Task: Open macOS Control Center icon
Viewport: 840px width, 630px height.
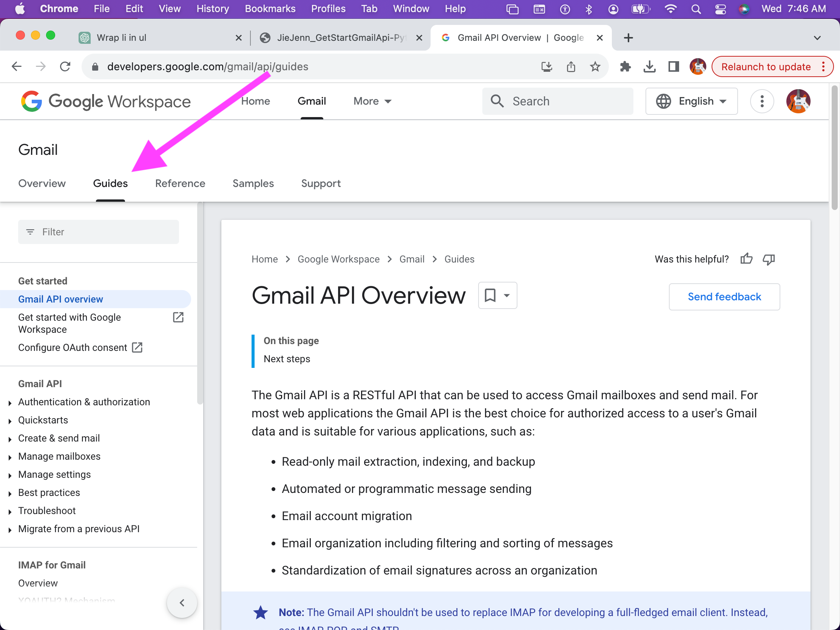Action: coord(720,9)
